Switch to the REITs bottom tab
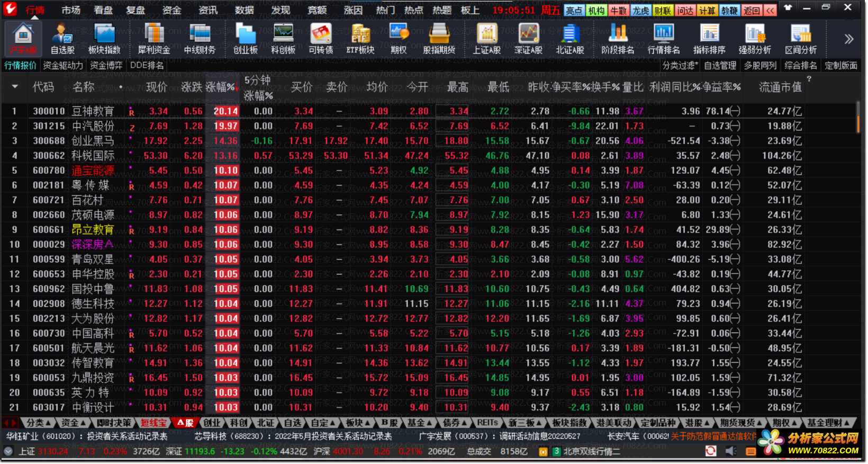The height and width of the screenshot is (464, 868). [487, 423]
